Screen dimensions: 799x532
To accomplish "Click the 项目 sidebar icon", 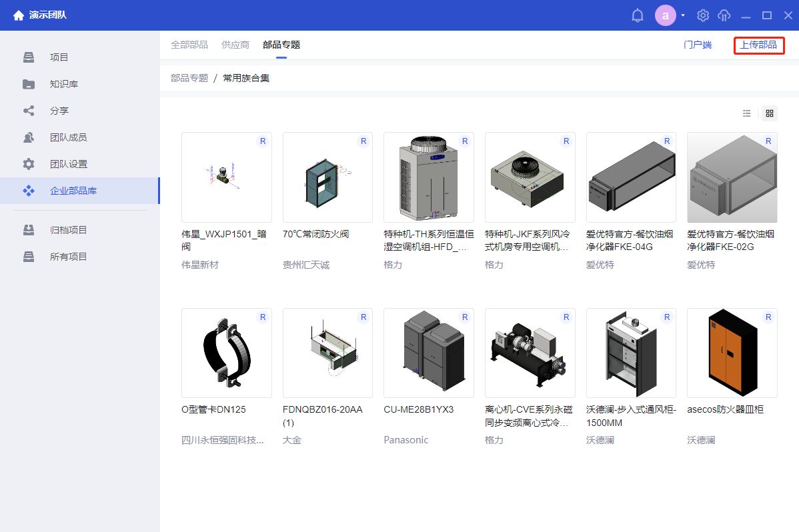I will [x=29, y=57].
